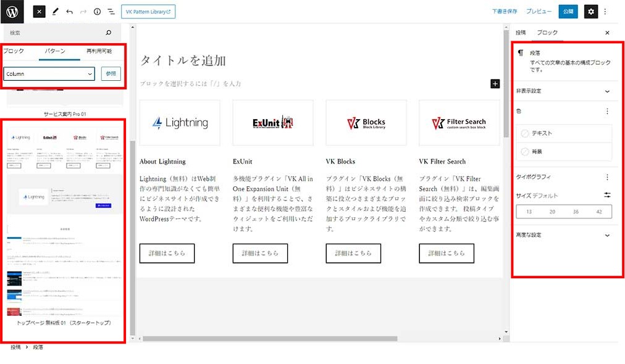Open the document info details icon
Image resolution: width=625 pixels, height=364 pixels.
point(97,12)
